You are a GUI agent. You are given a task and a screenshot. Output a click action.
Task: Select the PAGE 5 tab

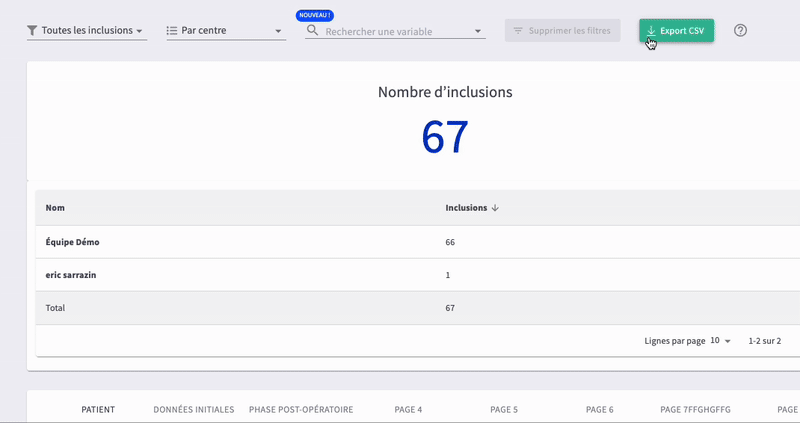[x=504, y=410]
